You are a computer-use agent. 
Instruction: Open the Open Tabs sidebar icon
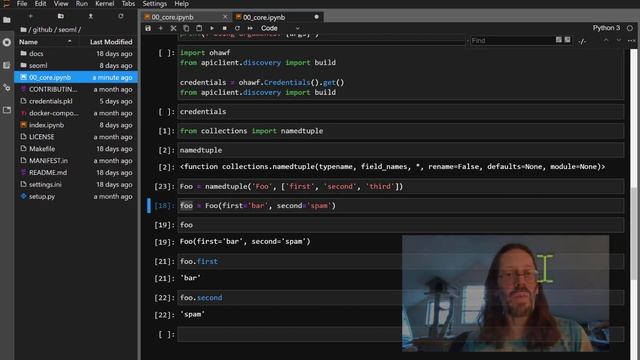pos(7,110)
